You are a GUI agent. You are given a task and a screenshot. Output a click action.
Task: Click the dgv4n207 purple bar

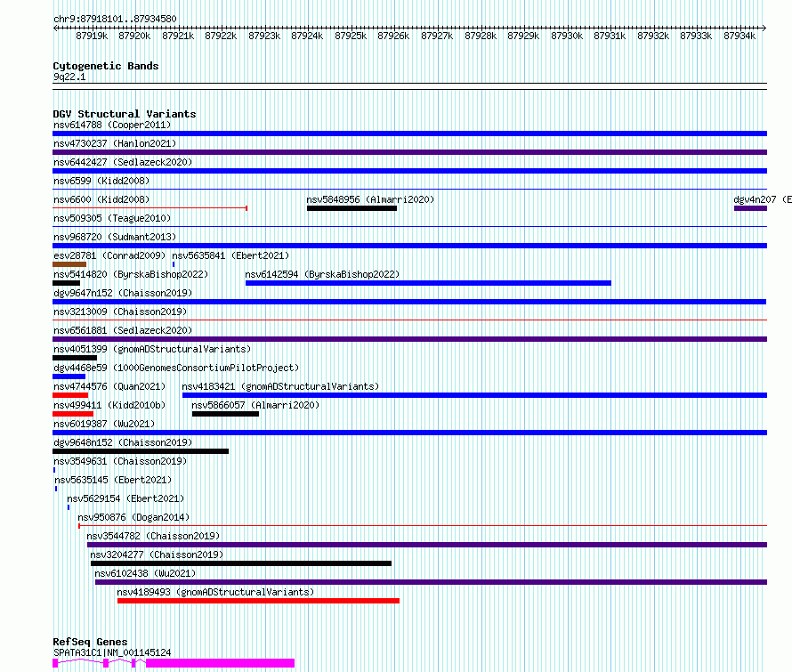tap(750, 208)
